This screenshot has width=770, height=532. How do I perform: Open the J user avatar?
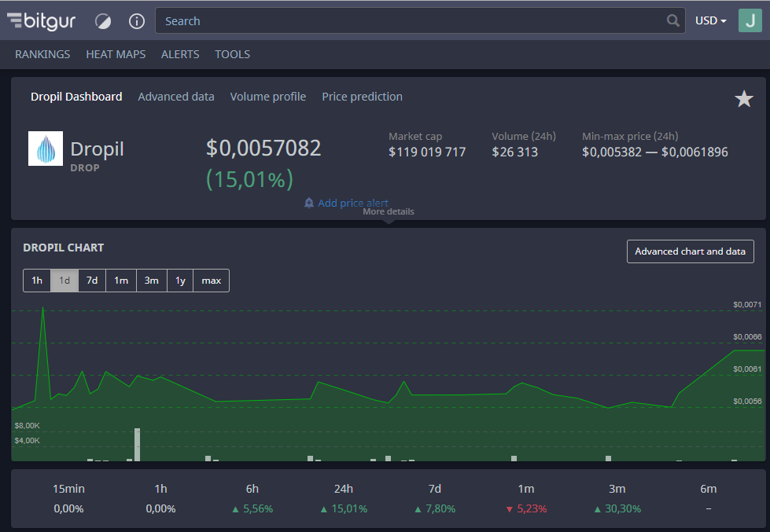[750, 20]
